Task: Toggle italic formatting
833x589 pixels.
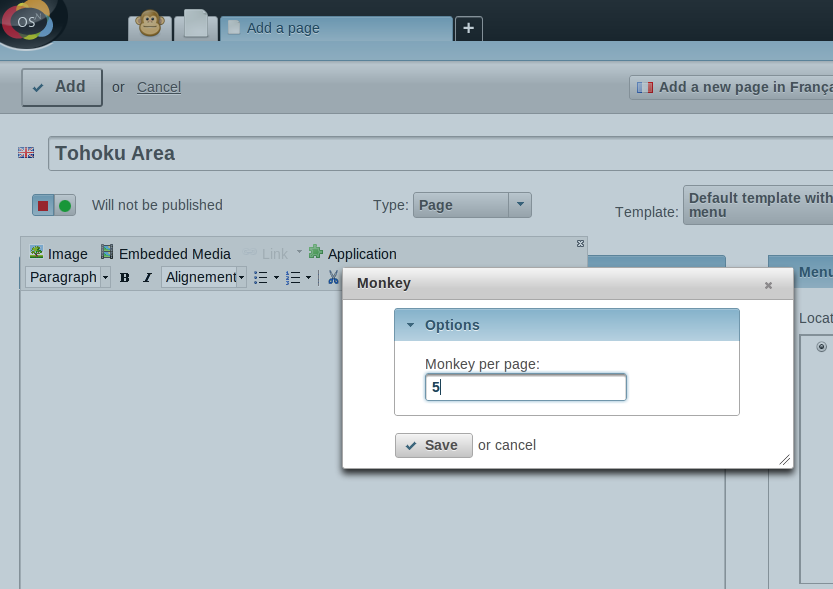Action: pos(147,278)
